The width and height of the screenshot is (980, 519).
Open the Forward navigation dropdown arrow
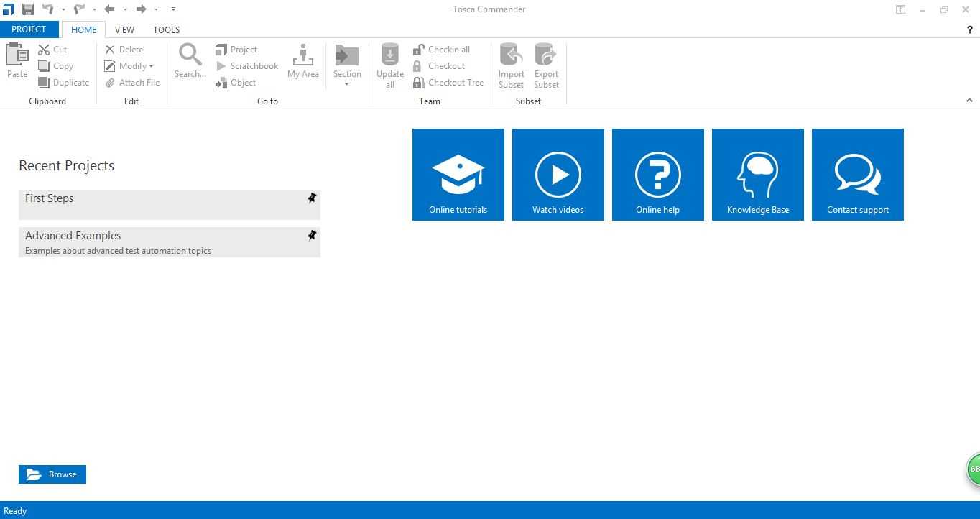click(x=156, y=9)
